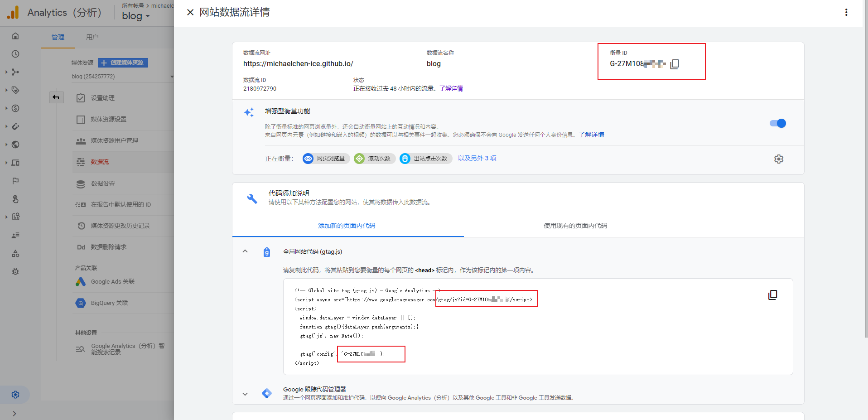Click the Analytics logo in the header
The height and width of the screenshot is (420, 868).
13,12
